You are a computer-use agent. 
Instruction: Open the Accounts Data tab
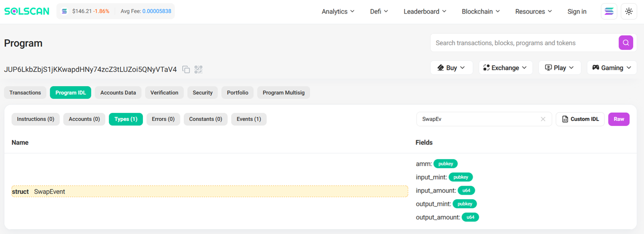(118, 93)
